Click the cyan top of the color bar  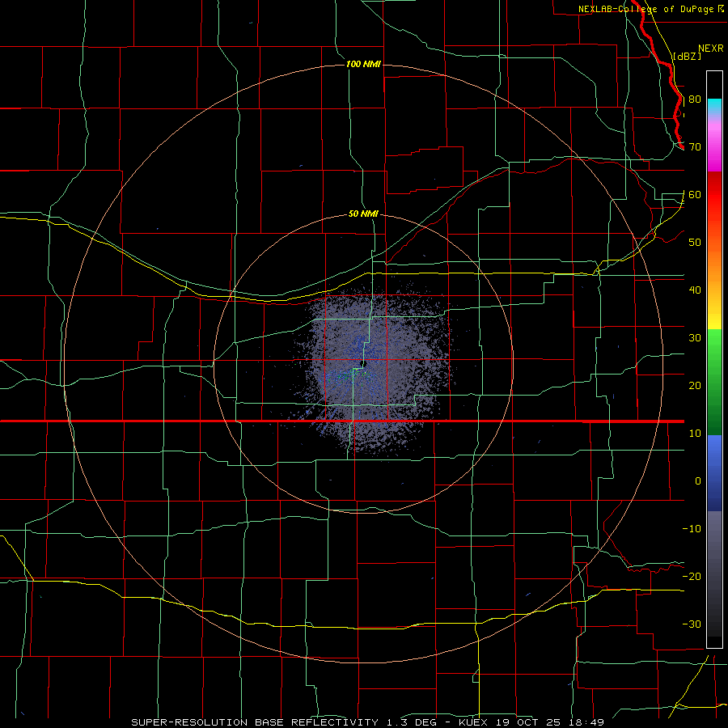(714, 104)
